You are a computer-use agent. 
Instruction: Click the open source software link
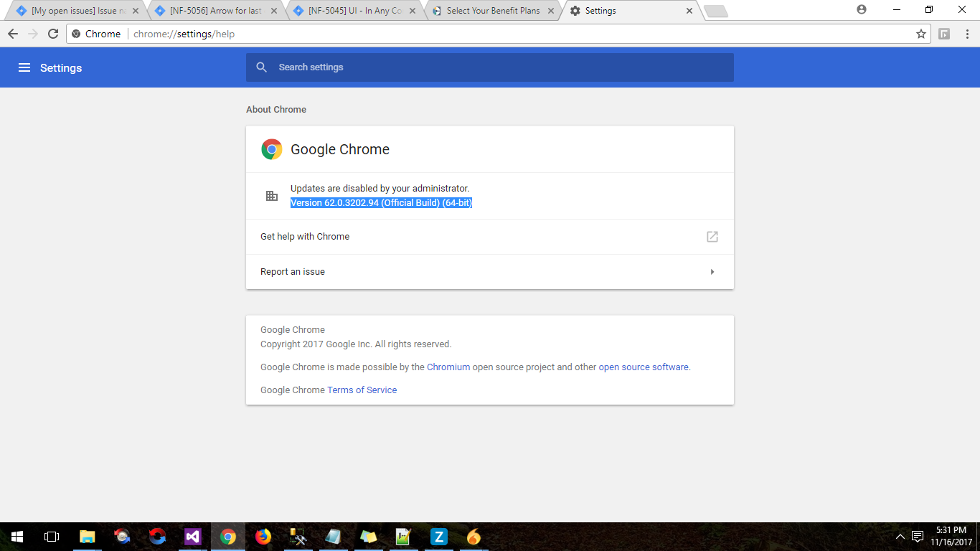(x=643, y=367)
